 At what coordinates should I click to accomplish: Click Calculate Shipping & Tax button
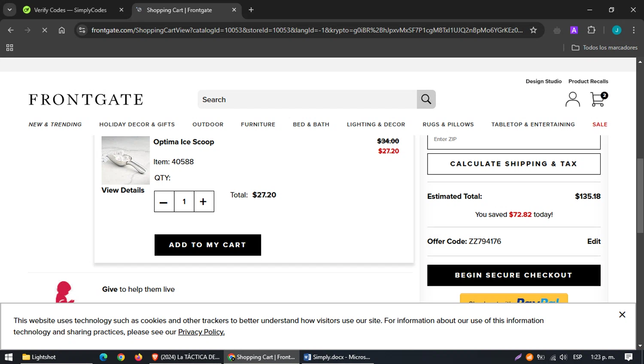(x=513, y=164)
